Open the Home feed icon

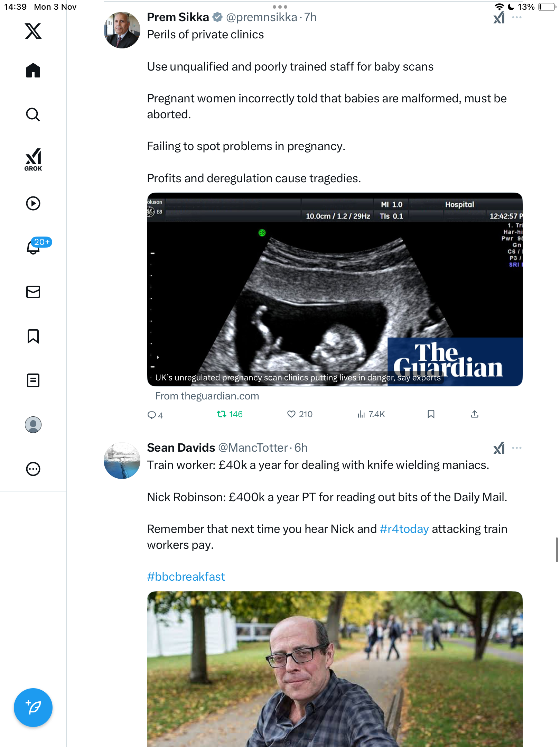(x=33, y=71)
